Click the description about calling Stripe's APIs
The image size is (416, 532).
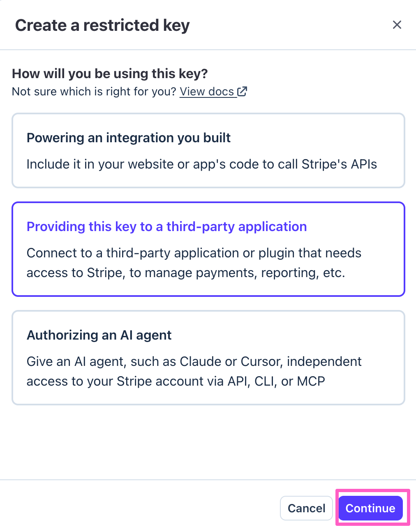coord(202,164)
